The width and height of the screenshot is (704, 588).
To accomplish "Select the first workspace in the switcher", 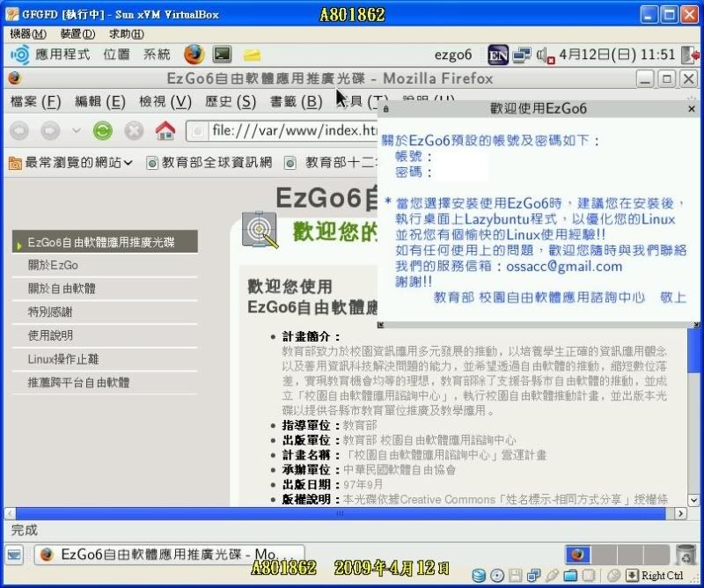I will pos(577,555).
